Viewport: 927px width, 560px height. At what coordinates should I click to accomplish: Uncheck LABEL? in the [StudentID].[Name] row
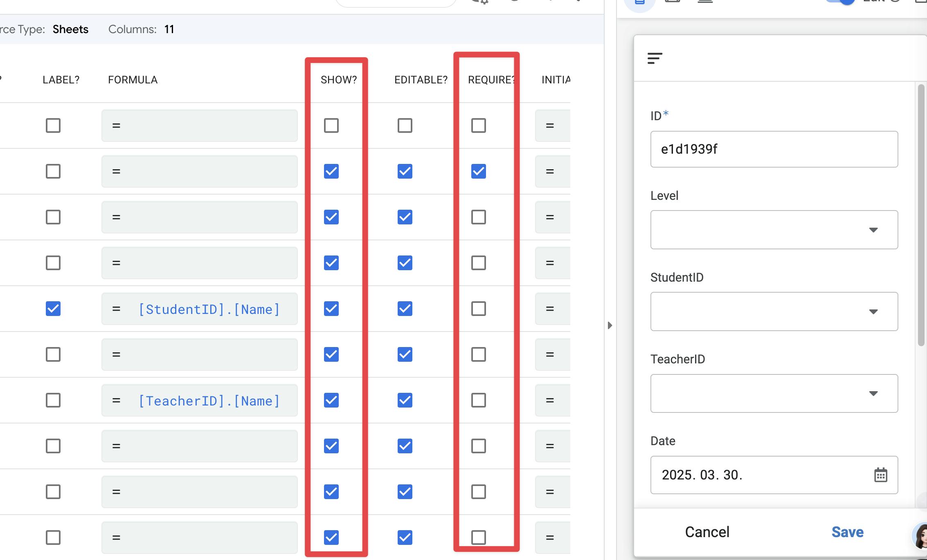pyautogui.click(x=53, y=309)
